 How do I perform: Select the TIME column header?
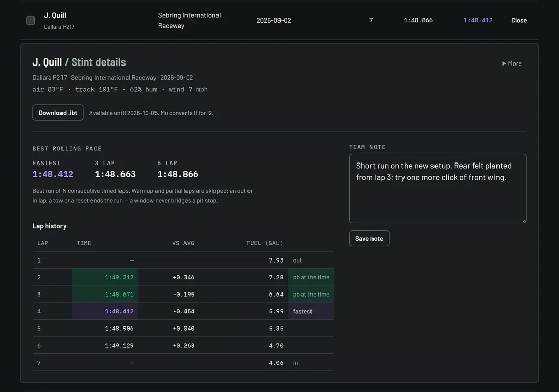coord(84,243)
